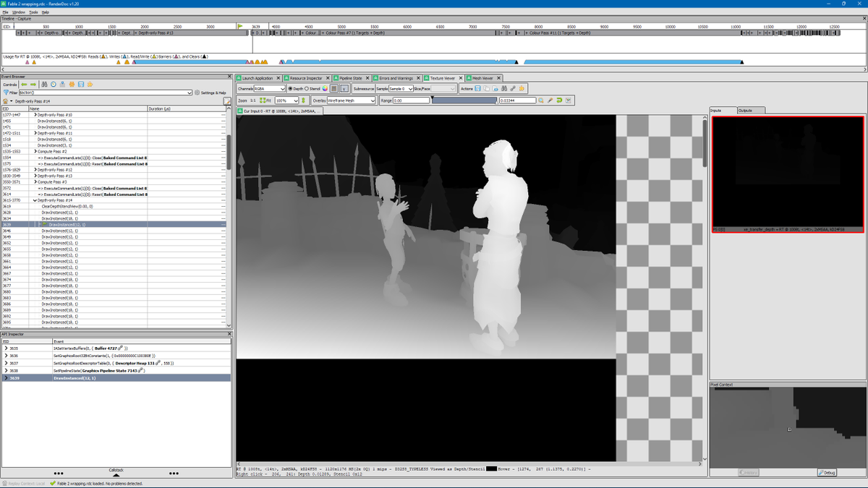Click the Actions star icon in Texture Viewer
Image resolution: width=868 pixels, height=488 pixels.
[522, 88]
